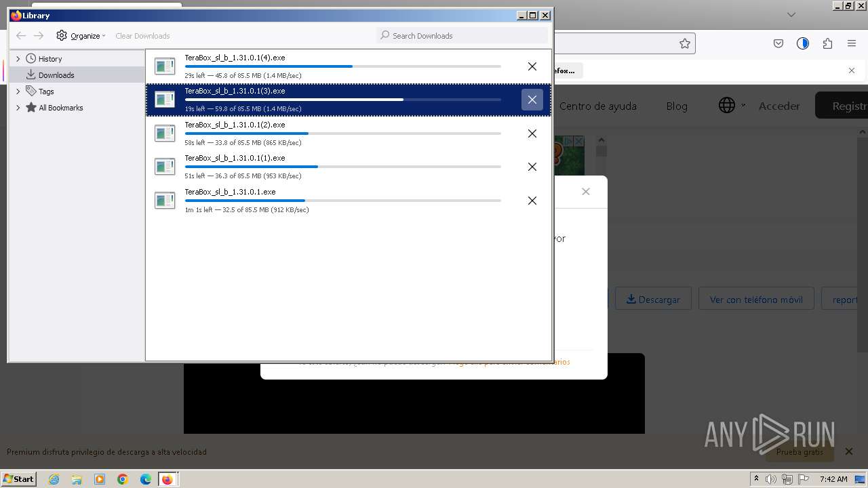
Task: Click Ver con teléfono móvil button
Action: [756, 299]
